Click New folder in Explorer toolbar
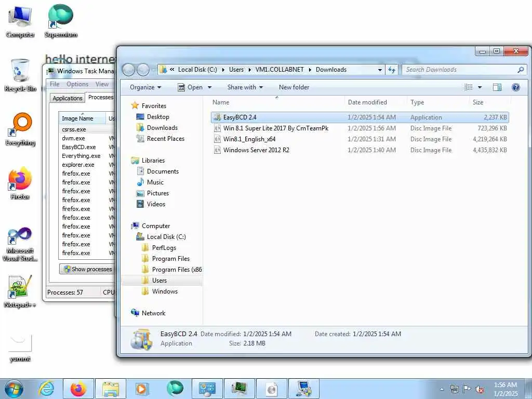The height and width of the screenshot is (399, 532). (x=294, y=87)
